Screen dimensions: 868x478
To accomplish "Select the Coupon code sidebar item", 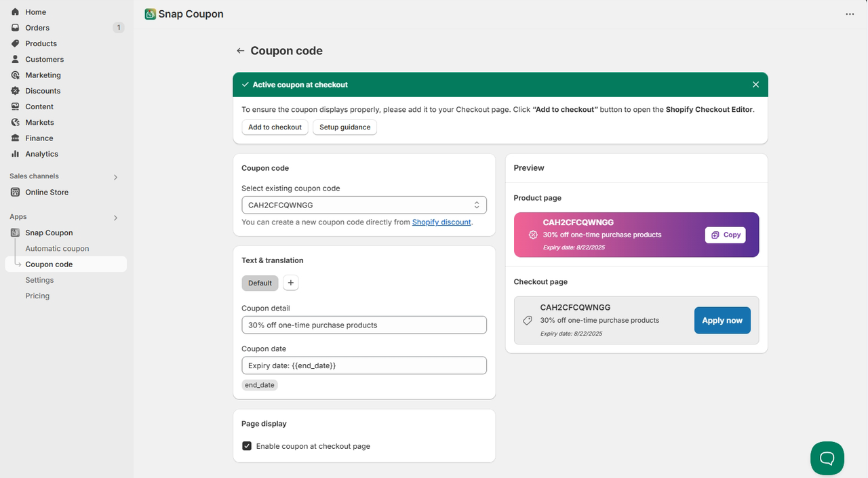I will pyautogui.click(x=66, y=264).
